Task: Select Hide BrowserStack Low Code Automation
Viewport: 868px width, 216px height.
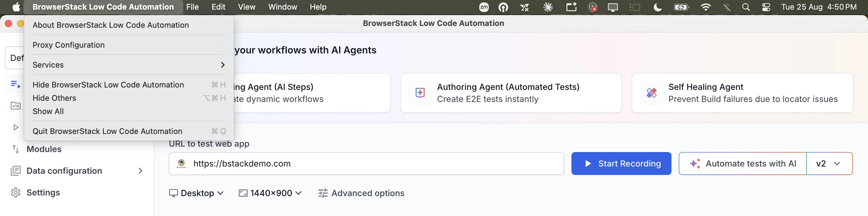Action: pyautogui.click(x=129, y=85)
